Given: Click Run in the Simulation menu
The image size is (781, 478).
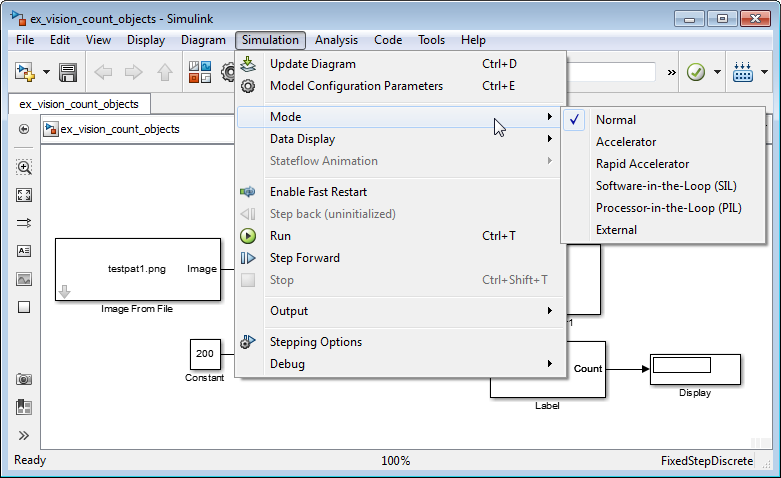Looking at the screenshot, I should [x=281, y=236].
